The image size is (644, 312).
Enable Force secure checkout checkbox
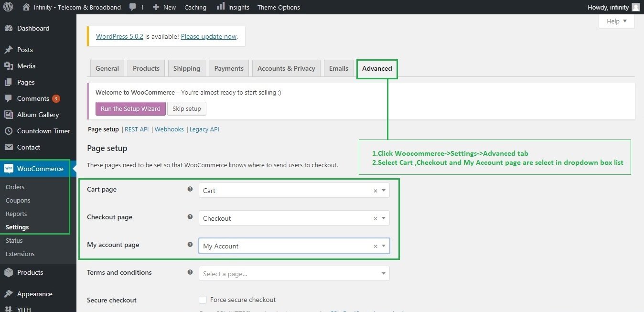[203, 300]
